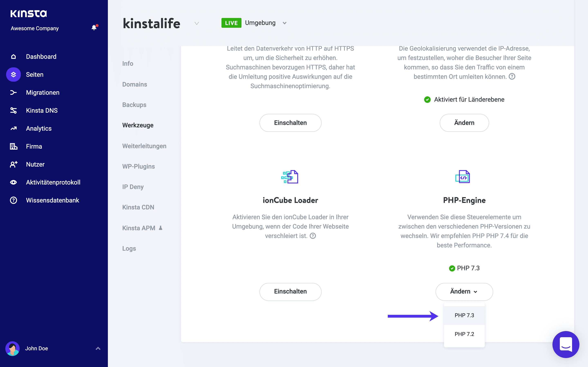This screenshot has width=588, height=367.
Task: Open the Domains tab
Action: pos(135,84)
